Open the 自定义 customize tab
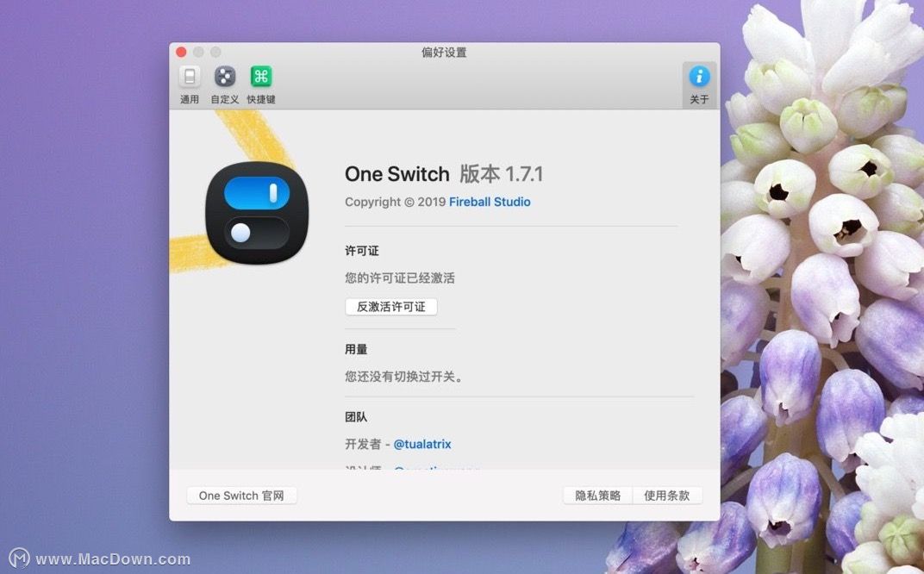This screenshot has height=574, width=924. 224,85
